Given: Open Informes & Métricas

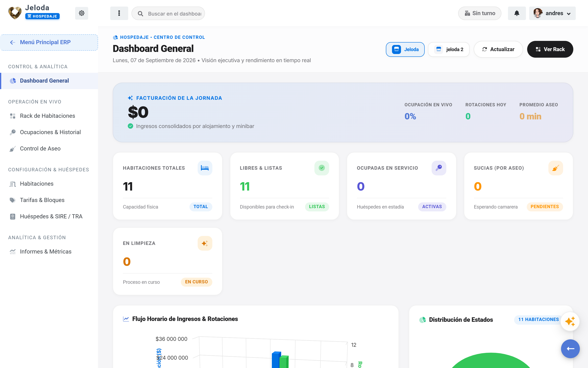Looking at the screenshot, I should 49,252.
